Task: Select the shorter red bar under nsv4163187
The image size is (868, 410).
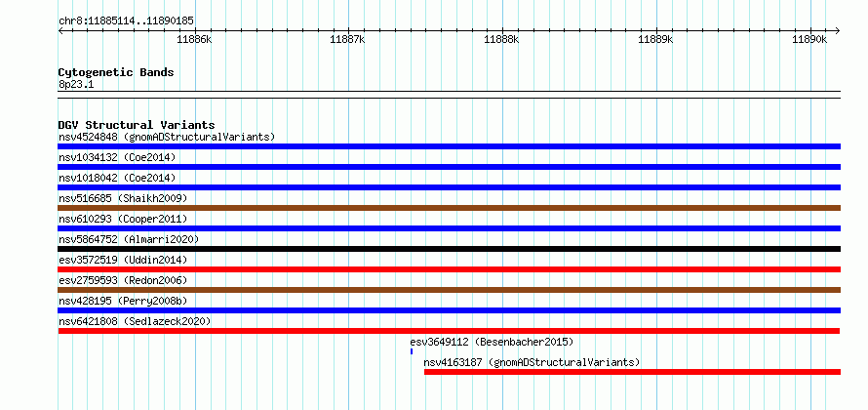Action: pos(632,372)
